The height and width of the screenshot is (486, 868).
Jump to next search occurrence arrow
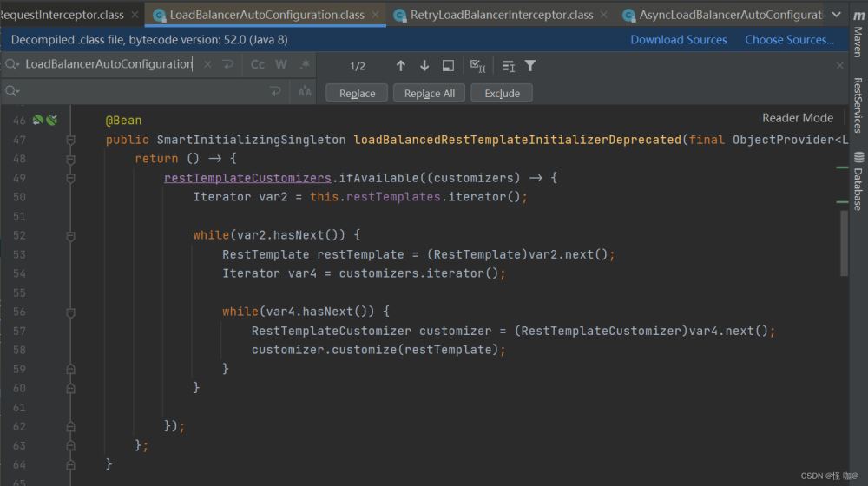point(424,66)
